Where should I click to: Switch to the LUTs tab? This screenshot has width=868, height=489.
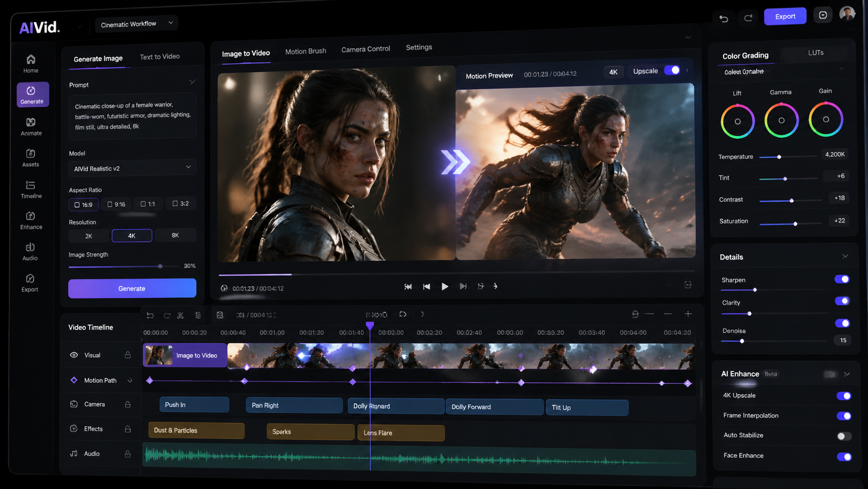pos(816,52)
